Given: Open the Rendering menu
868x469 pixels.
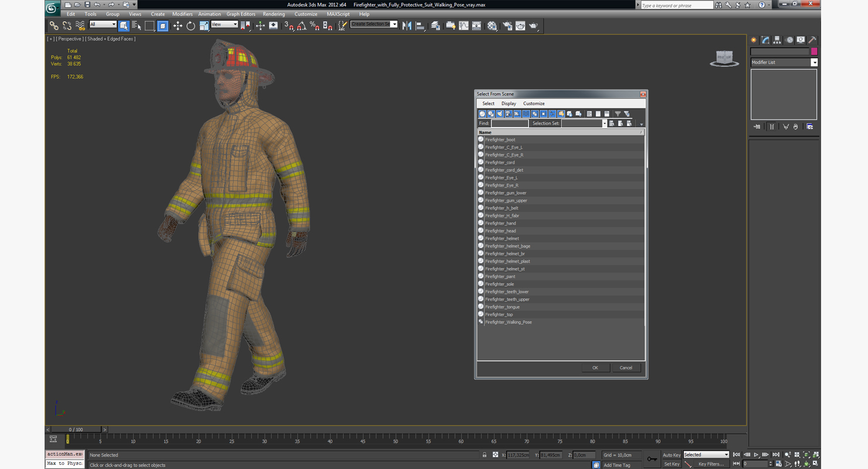Looking at the screenshot, I should point(274,14).
